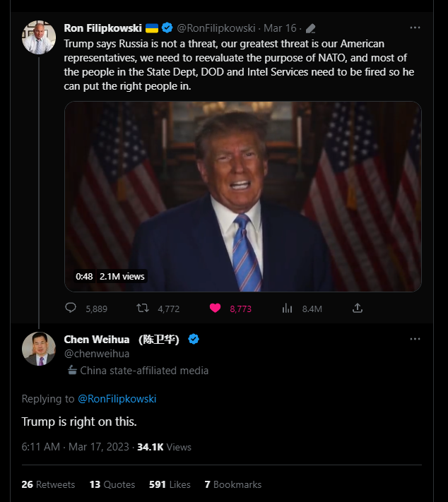Open tweet analytics bar chart icon
Viewport: 448px width, 502px height.
pos(288,309)
